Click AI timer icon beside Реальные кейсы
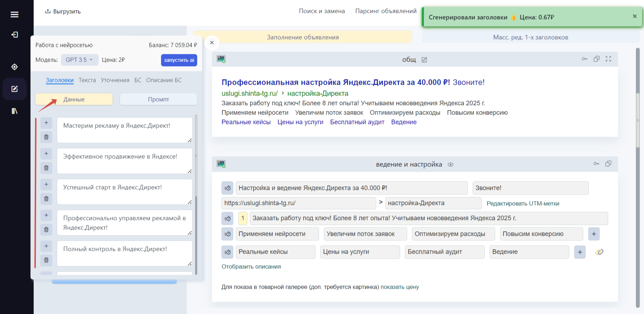This screenshot has width=644, height=314. [x=227, y=252]
